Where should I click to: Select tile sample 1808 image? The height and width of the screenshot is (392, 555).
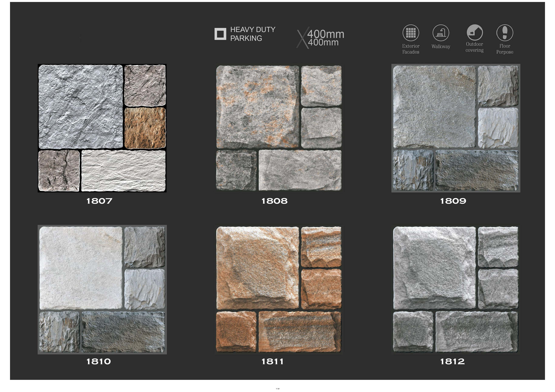pyautogui.click(x=279, y=128)
